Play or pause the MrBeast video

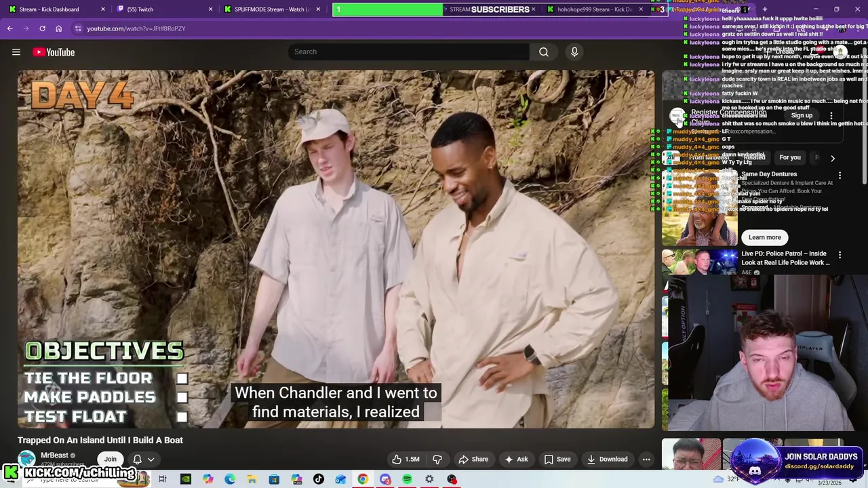coord(336,249)
